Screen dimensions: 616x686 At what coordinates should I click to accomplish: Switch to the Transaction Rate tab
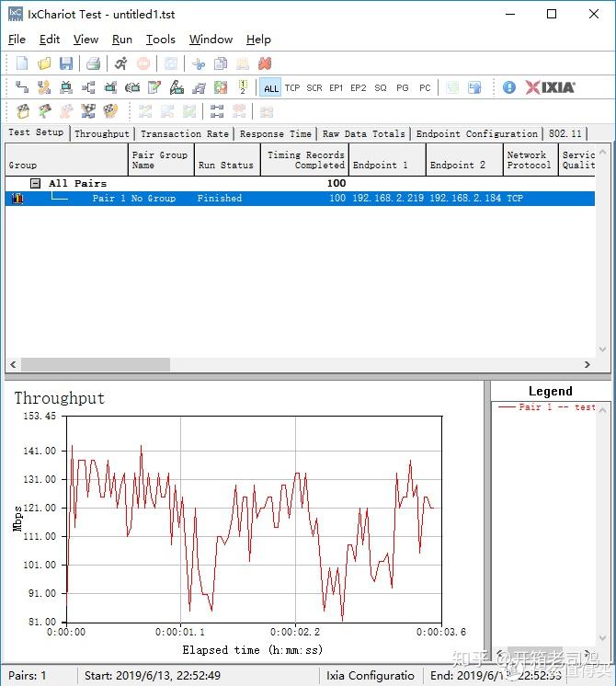tap(185, 134)
